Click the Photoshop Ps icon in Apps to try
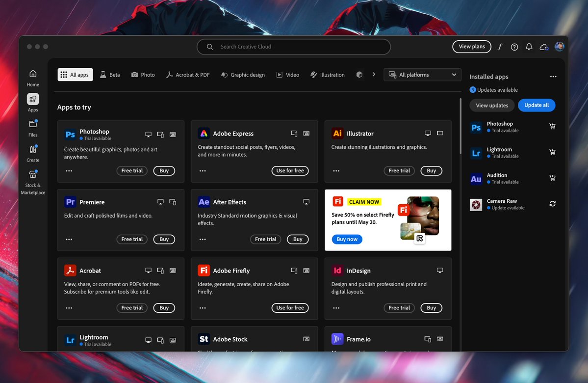 tap(70, 134)
